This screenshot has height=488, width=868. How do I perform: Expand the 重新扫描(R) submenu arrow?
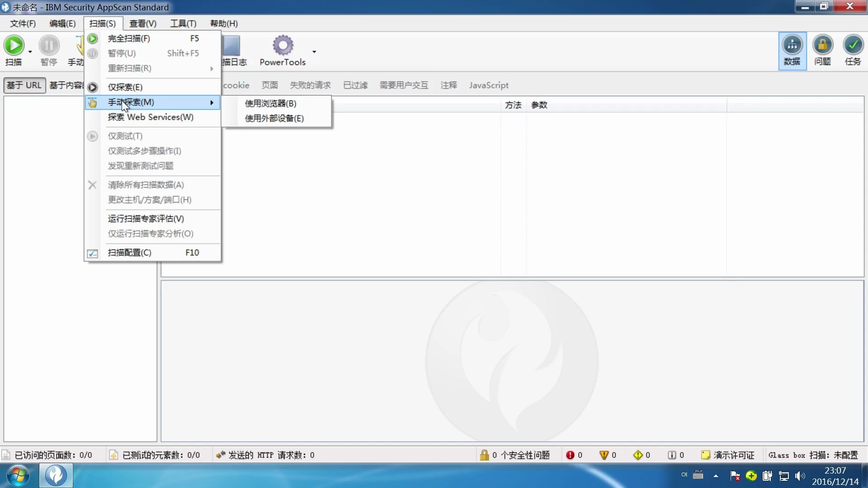212,69
